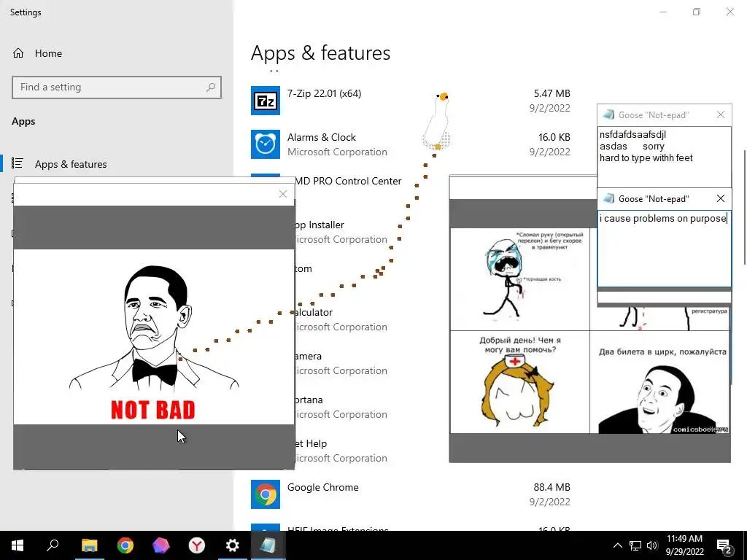This screenshot has height=560, width=747.
Task: Click in the Find a setting field
Action: pyautogui.click(x=117, y=87)
